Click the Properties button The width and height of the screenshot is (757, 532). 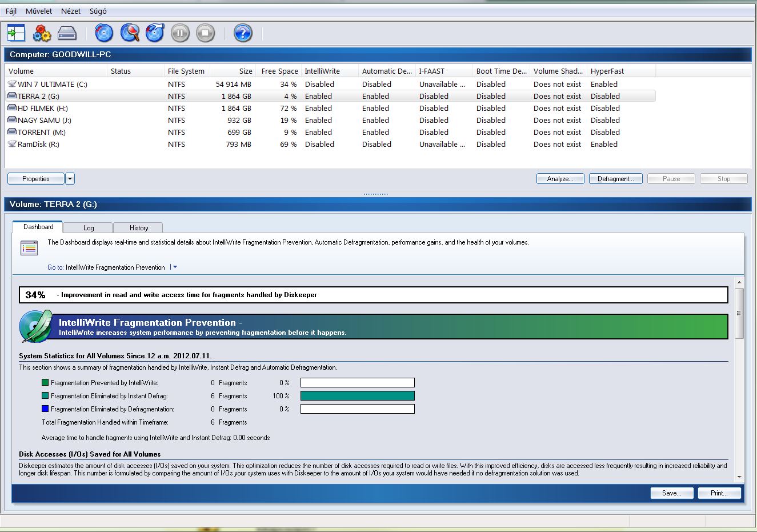[35, 179]
